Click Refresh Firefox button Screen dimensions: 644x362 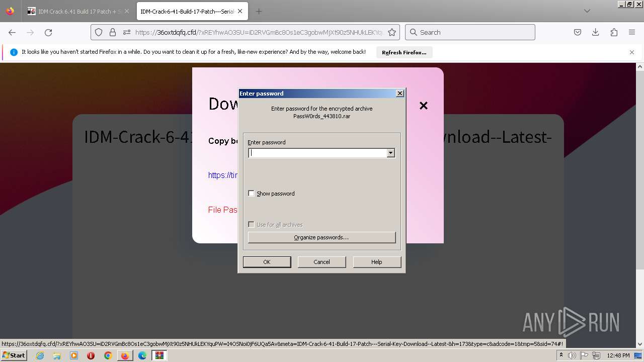tap(404, 52)
